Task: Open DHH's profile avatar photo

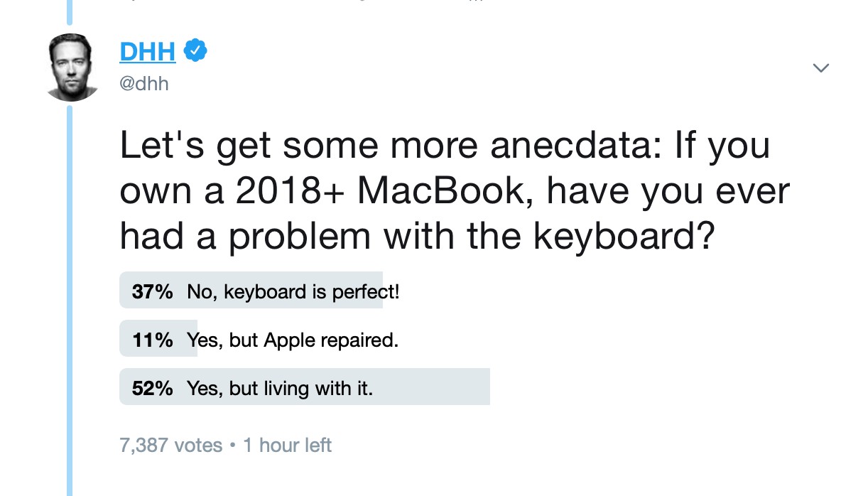Action: coord(72,68)
